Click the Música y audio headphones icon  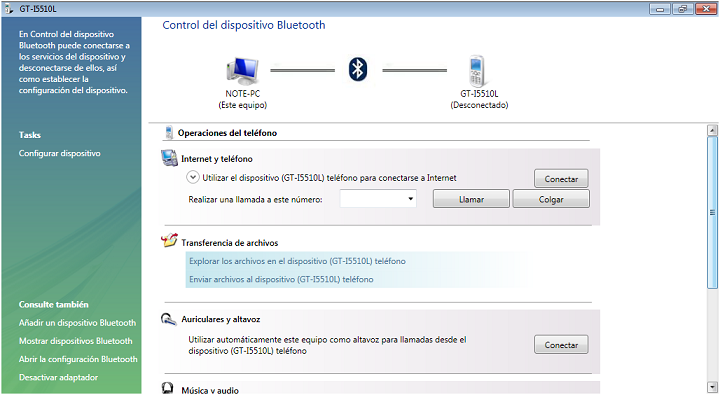168,388
